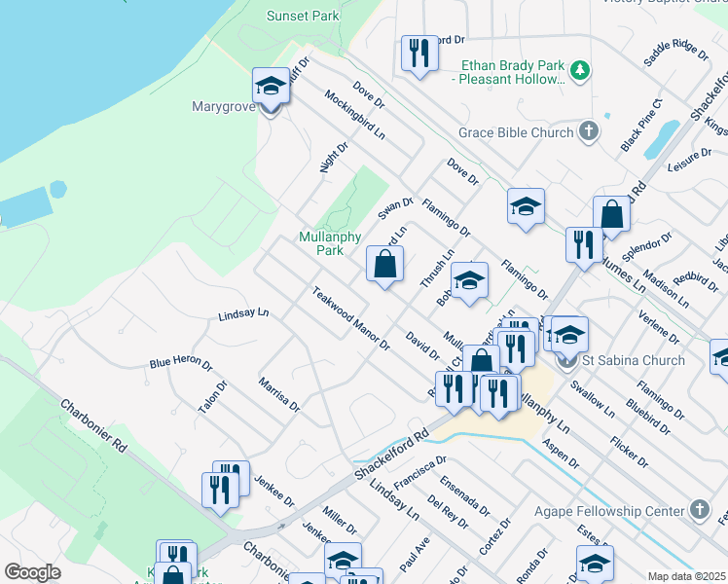Select the restaurant marker near Sunset Park

point(419,55)
